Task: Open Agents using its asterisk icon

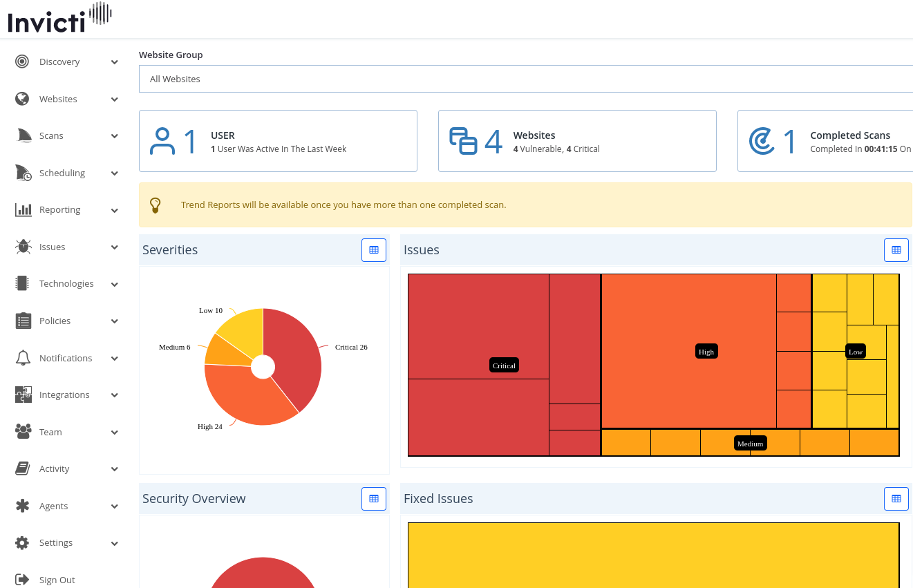Action: tap(21, 506)
